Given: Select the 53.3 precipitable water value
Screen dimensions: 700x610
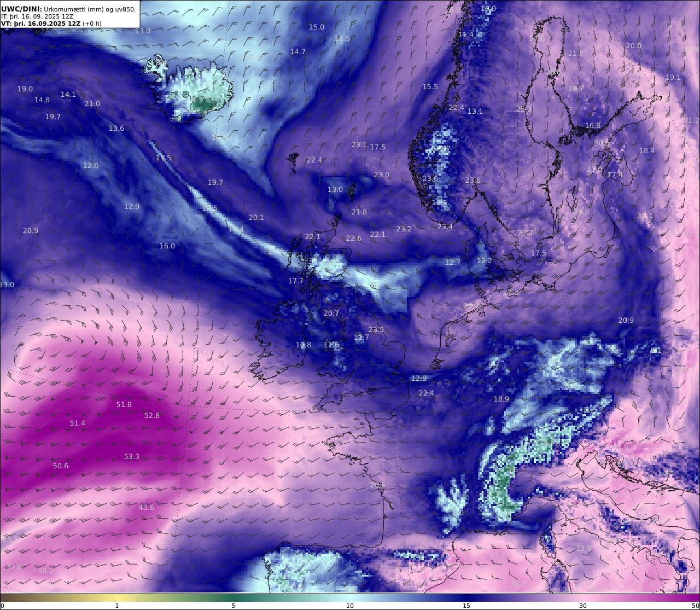Looking at the screenshot, I should click(132, 456).
